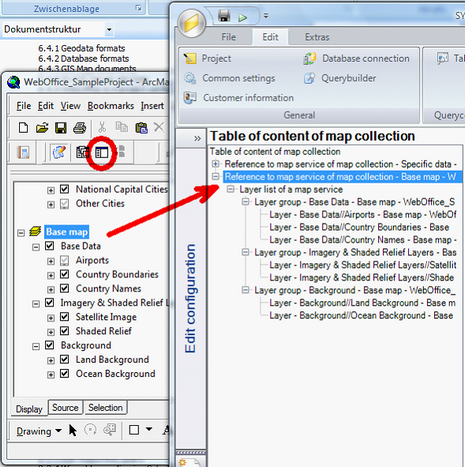465x467 pixels.
Task: Collapse the Layer group Background node
Action: [245, 290]
